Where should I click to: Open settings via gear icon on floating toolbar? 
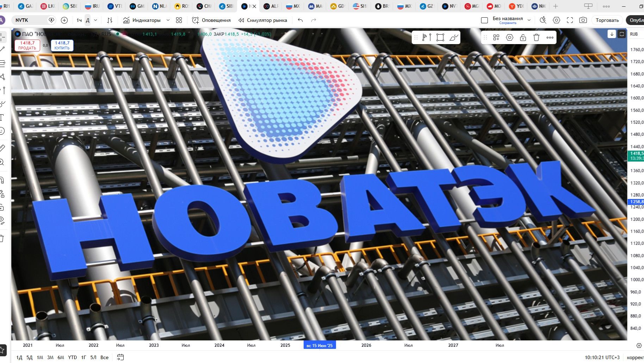[x=509, y=37]
